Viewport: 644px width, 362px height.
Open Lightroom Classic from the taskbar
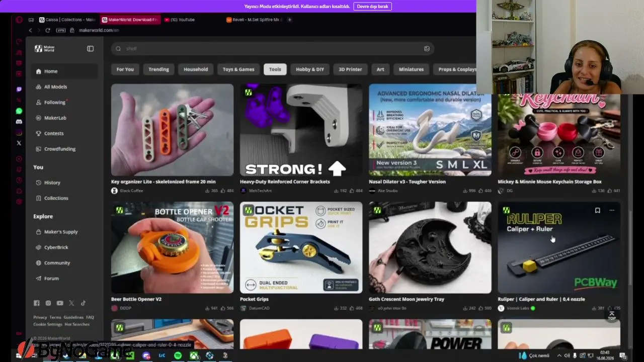tap(162, 355)
